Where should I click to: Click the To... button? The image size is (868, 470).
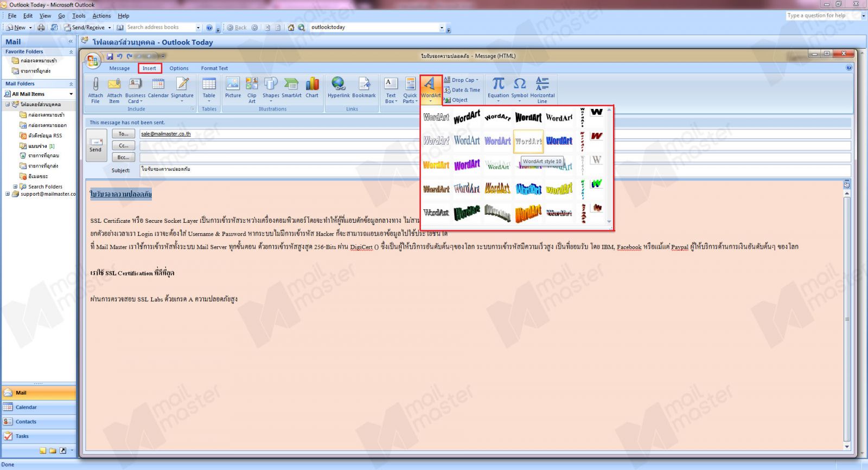[x=124, y=134]
